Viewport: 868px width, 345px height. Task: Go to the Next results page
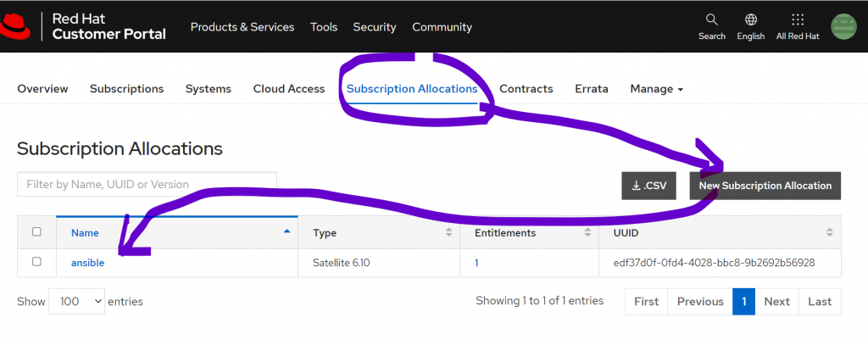point(776,302)
